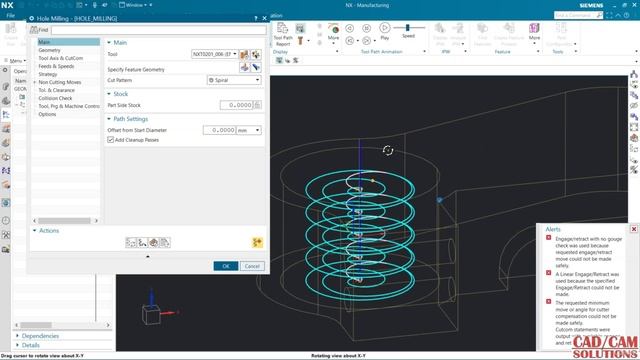Screen dimensions: 640x360
Task: Open the mm units dropdown
Action: click(249, 130)
